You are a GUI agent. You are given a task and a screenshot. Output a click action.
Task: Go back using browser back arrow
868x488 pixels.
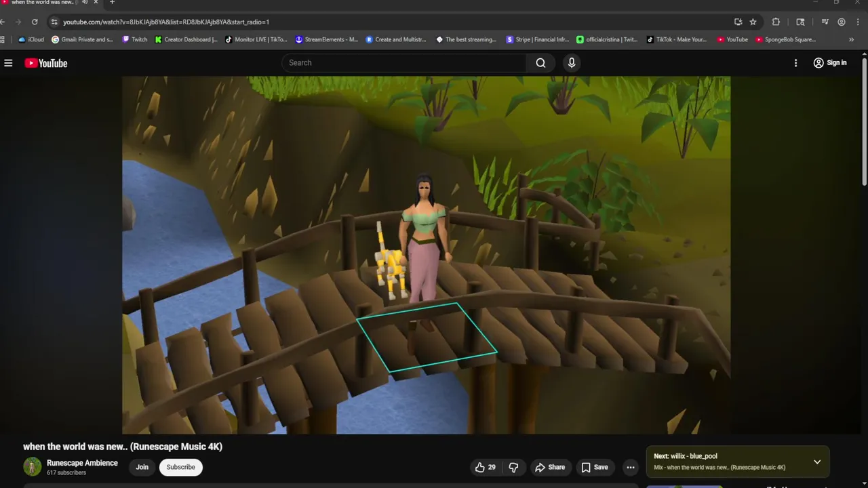[3, 22]
